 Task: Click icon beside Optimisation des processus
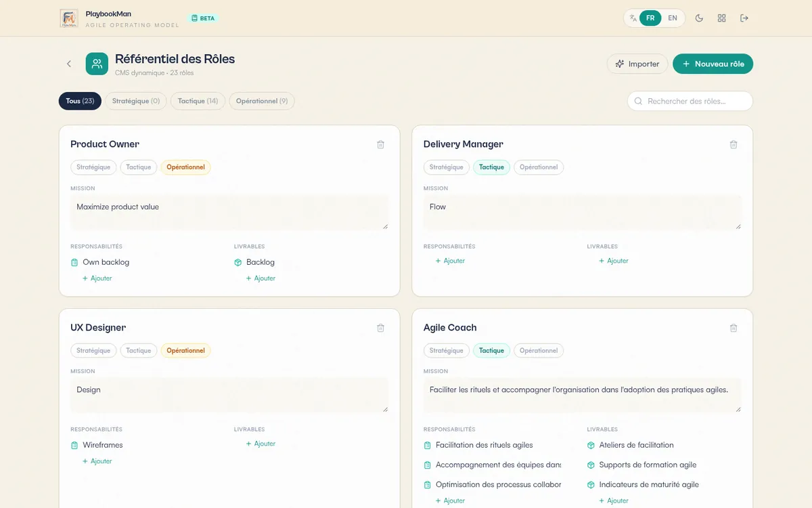click(x=428, y=485)
